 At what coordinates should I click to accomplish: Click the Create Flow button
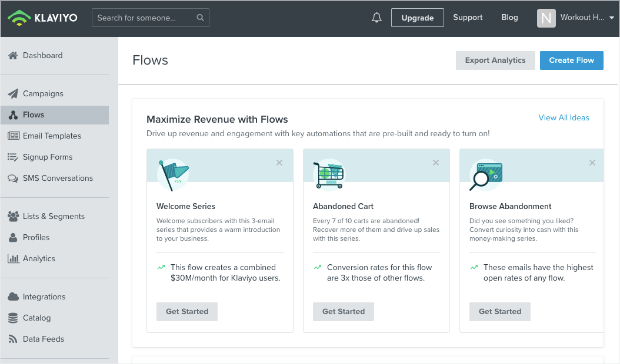571,60
